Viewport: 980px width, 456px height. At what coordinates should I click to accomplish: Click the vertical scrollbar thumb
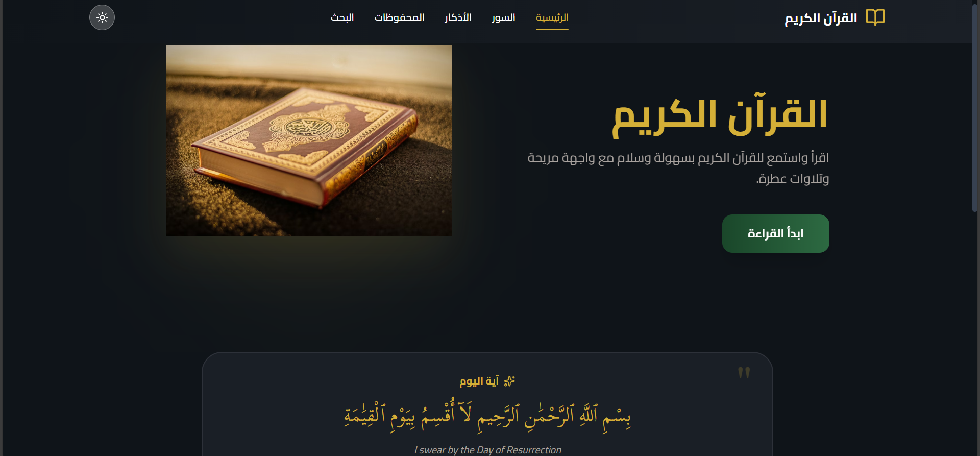[974, 107]
